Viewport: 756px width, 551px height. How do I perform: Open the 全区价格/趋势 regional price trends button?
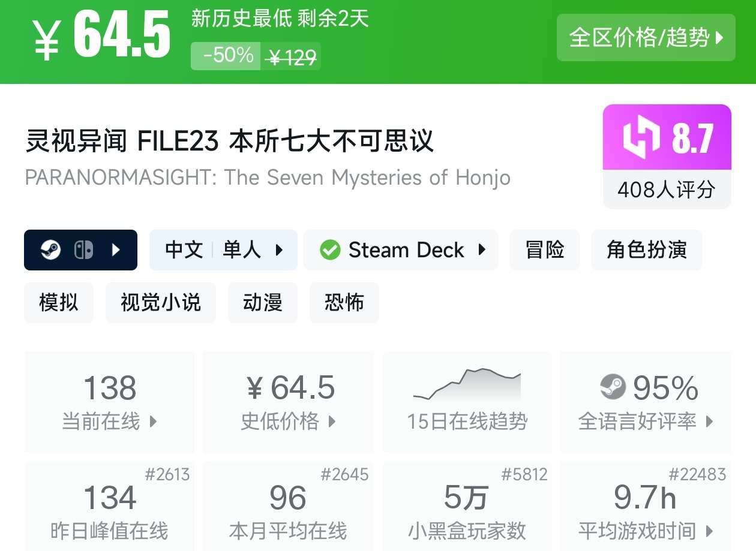[x=646, y=38]
